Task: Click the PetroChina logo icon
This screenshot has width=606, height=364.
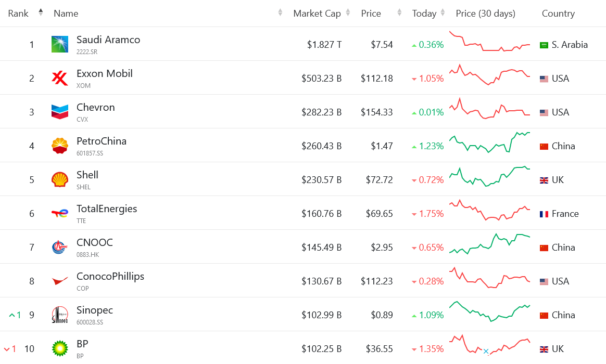Action: click(60, 146)
